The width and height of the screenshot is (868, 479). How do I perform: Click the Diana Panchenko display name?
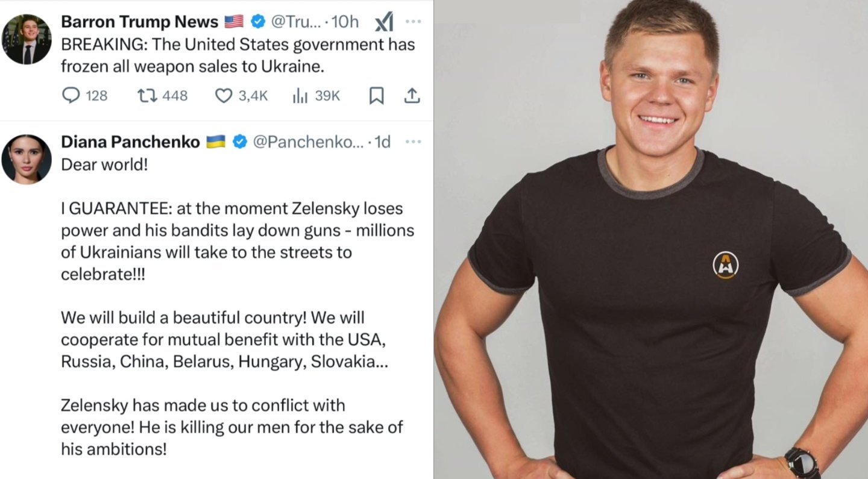point(130,142)
